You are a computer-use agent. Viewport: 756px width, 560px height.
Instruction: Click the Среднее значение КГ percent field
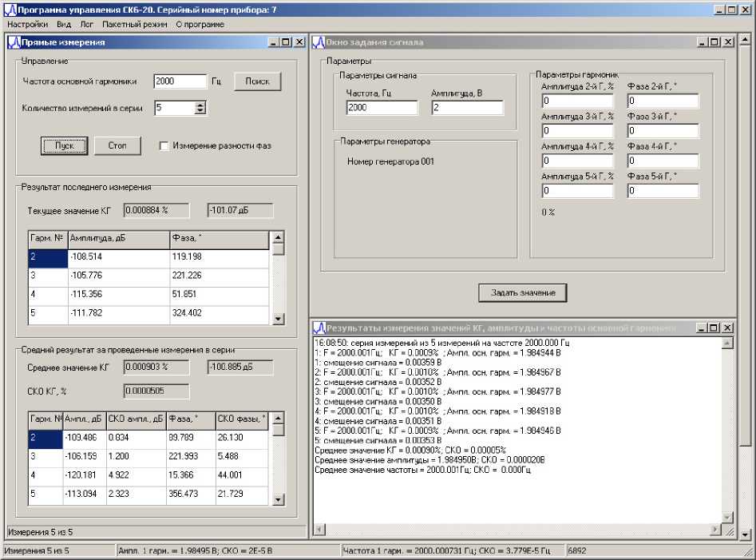click(156, 367)
